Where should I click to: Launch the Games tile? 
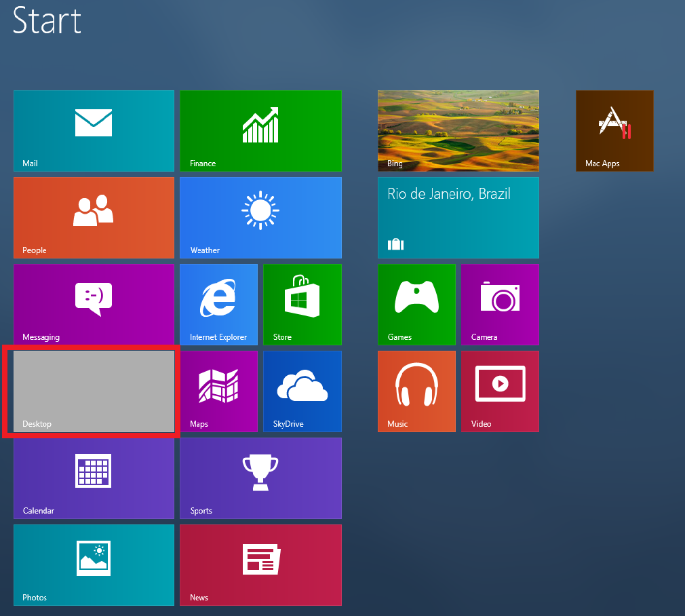click(x=417, y=305)
